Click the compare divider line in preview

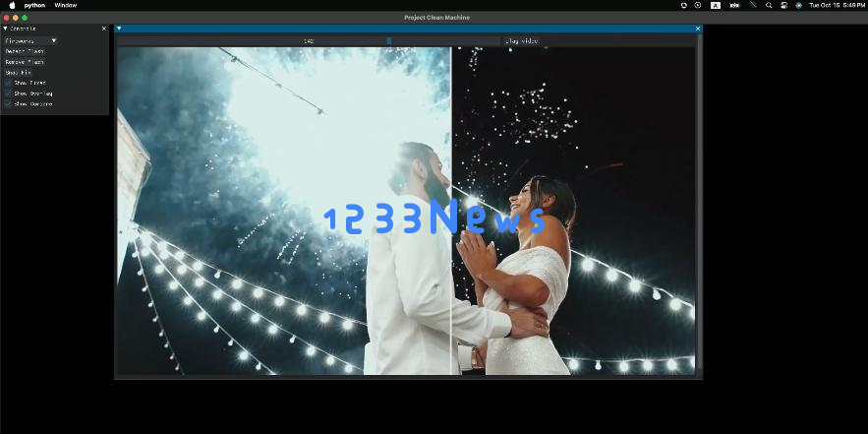(x=452, y=211)
